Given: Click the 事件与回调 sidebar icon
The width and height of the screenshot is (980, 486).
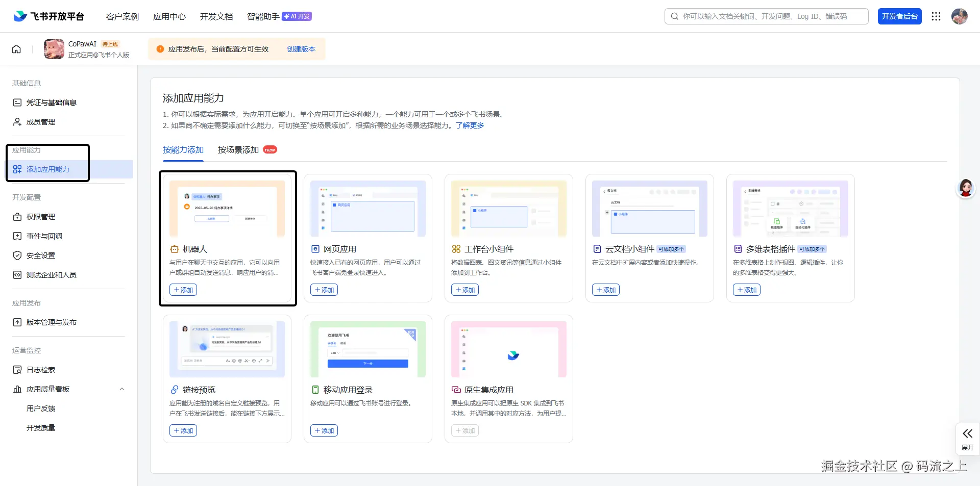Looking at the screenshot, I should [x=17, y=236].
